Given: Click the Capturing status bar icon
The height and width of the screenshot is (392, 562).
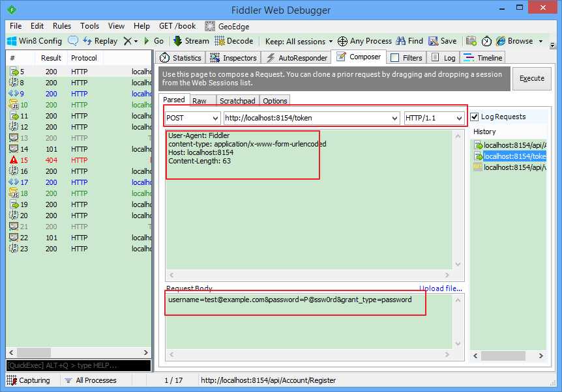Looking at the screenshot, I should 12,380.
